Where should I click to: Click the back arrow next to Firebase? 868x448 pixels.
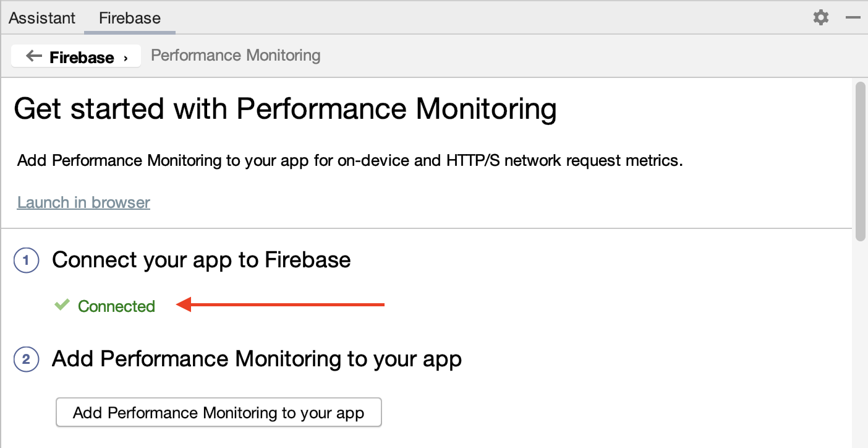(34, 56)
